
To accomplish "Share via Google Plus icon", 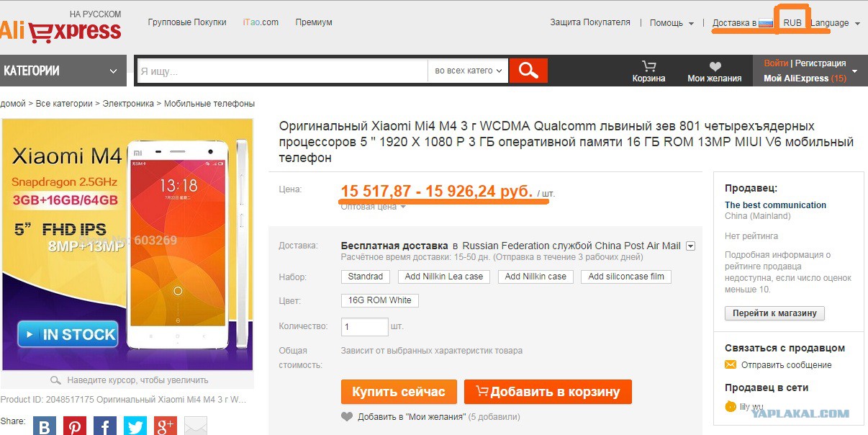I will pyautogui.click(x=165, y=426).
